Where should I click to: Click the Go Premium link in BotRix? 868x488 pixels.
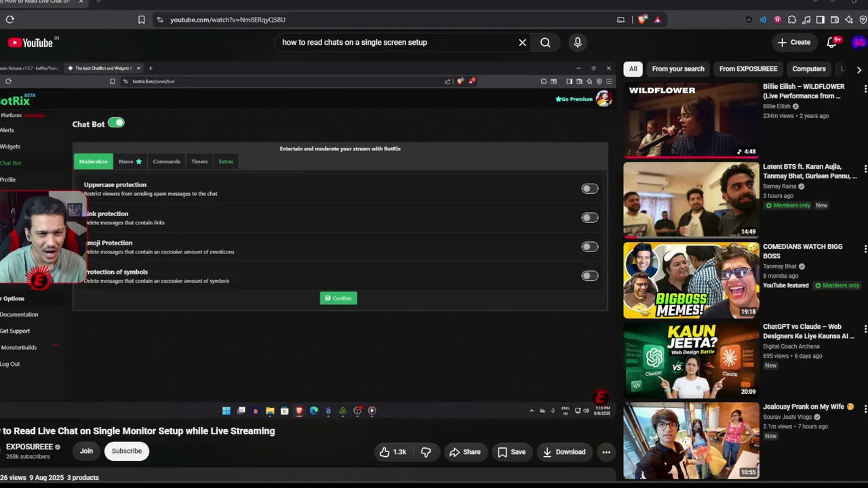tap(574, 99)
